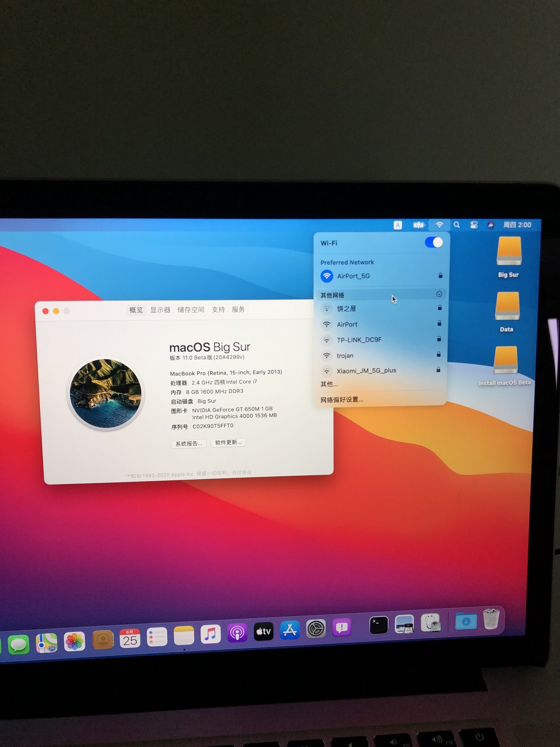The width and height of the screenshot is (560, 747).
Task: Connect to TP-LINK_DC9F network
Action: [381, 340]
